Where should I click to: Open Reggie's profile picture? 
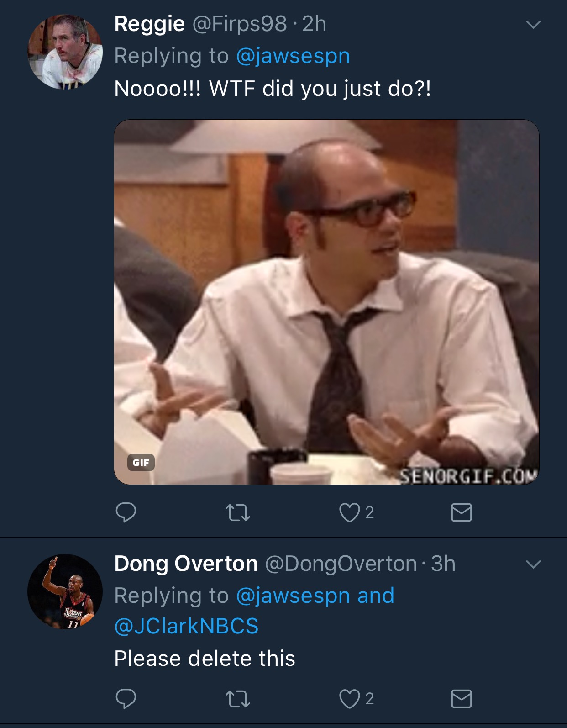click(x=65, y=52)
